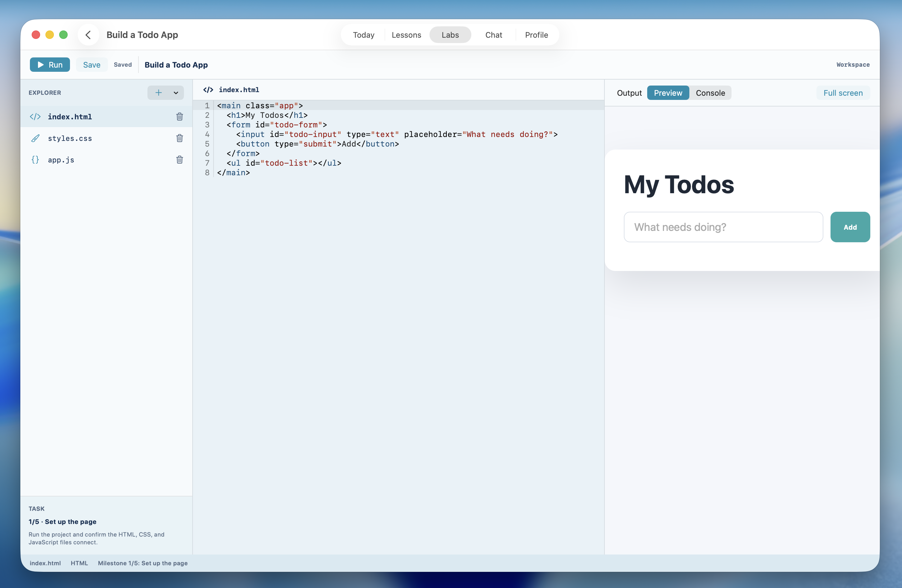This screenshot has height=588, width=902.
Task: Switch to the Console pane
Action: click(x=710, y=93)
